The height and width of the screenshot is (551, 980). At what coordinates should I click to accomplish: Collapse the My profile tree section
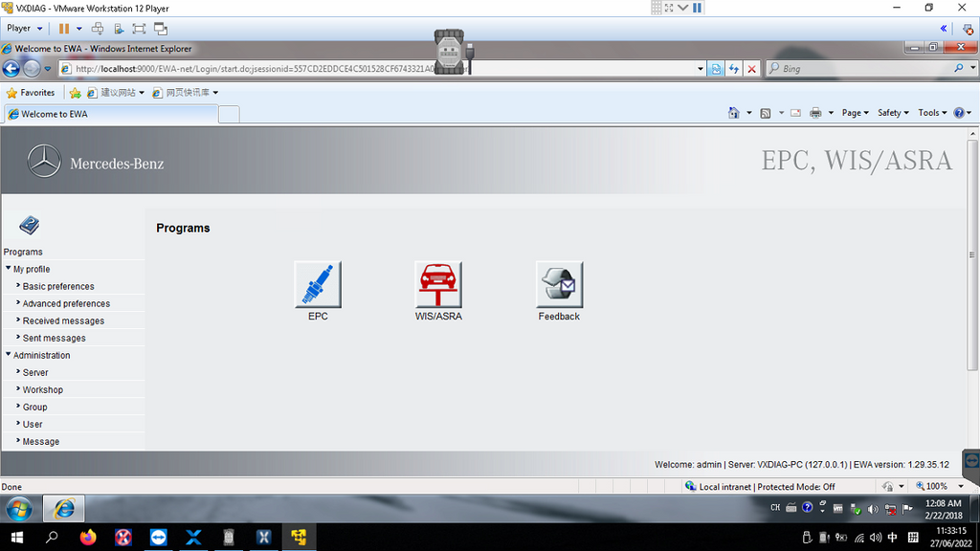click(x=9, y=269)
